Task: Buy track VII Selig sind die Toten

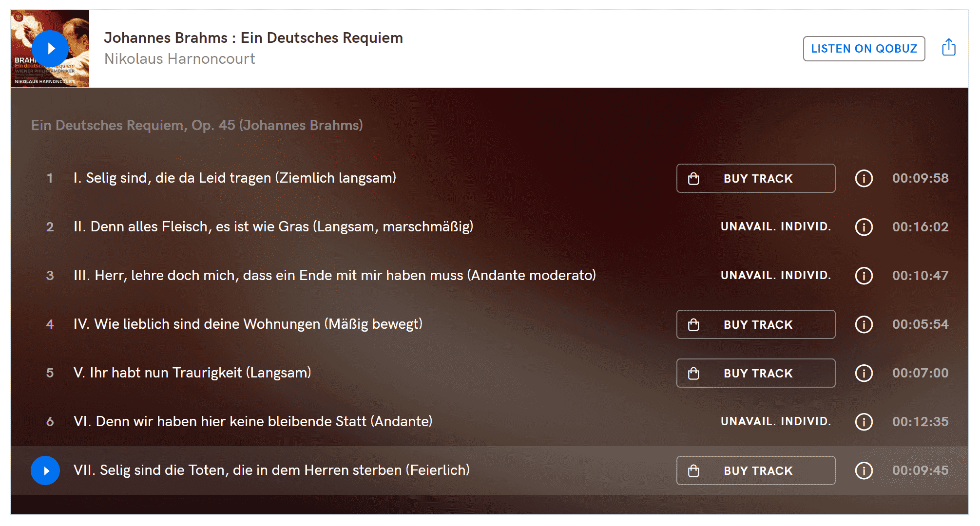Action: pos(755,470)
